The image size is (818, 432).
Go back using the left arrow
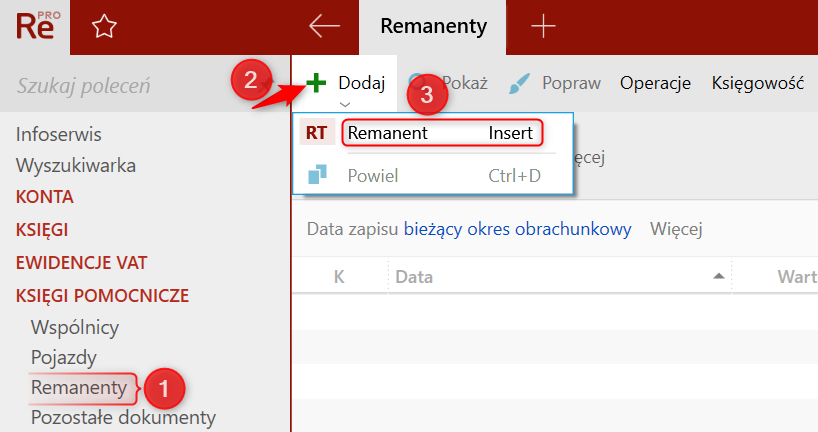point(325,27)
